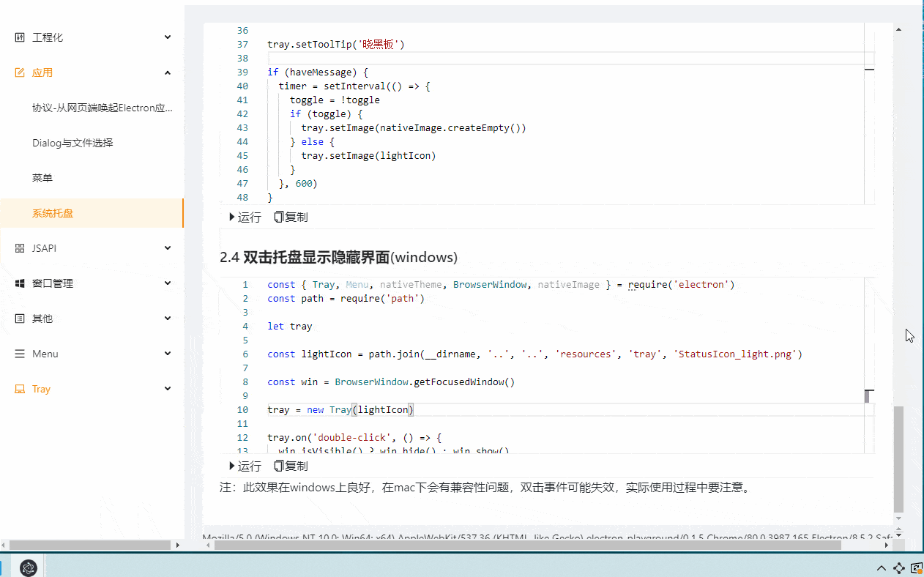Click code line tray.setToolTip('晓黑板')

[336, 45]
